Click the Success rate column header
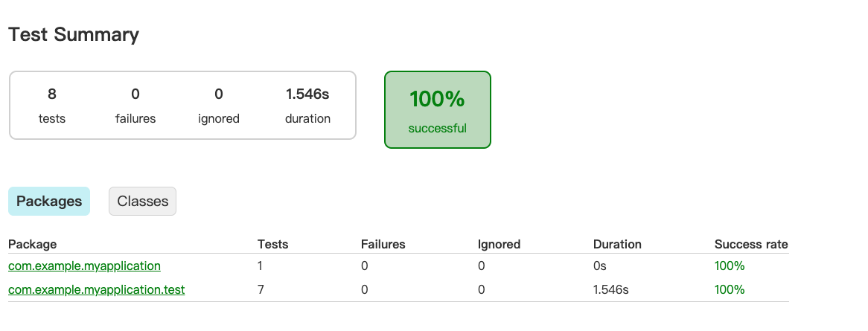 tap(751, 244)
